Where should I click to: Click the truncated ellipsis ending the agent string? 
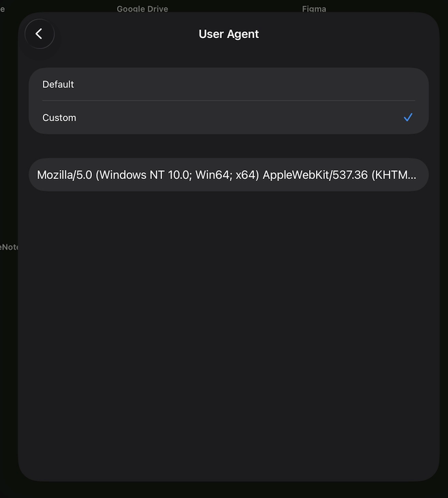click(x=411, y=175)
